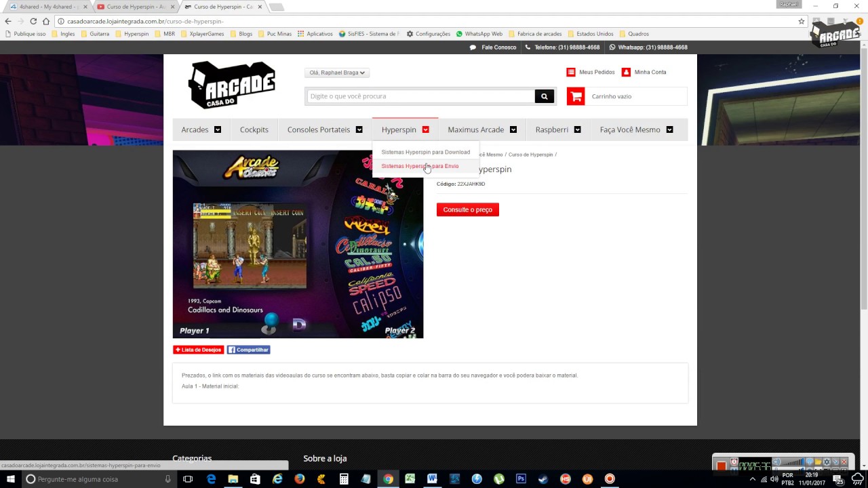This screenshot has width=868, height=488.
Task: Expand the Hyperspin menu arrow
Action: coord(425,129)
